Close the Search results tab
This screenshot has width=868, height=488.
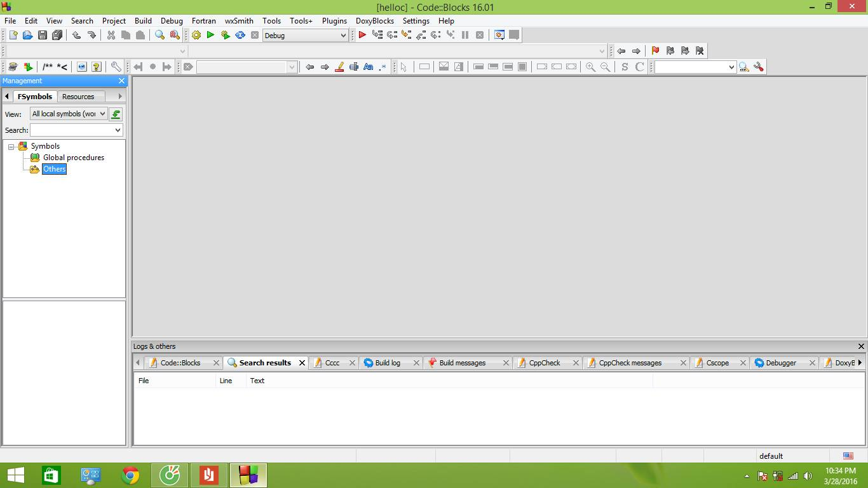[302, 363]
